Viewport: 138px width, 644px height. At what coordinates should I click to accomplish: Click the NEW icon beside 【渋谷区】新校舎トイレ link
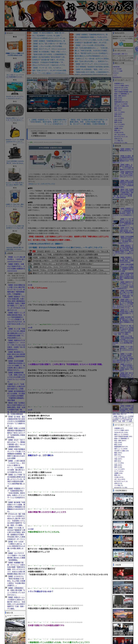tap(34, 251)
